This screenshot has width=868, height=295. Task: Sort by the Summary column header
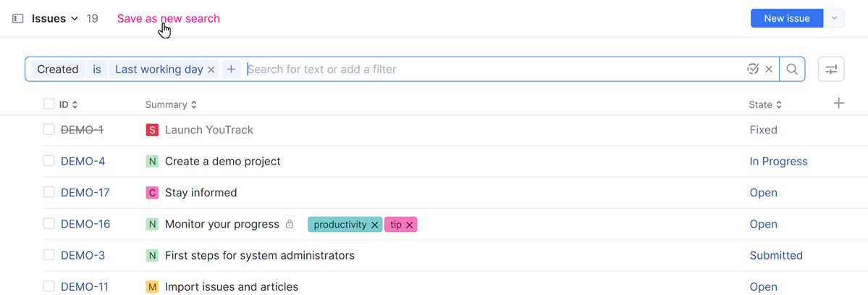[x=171, y=105]
